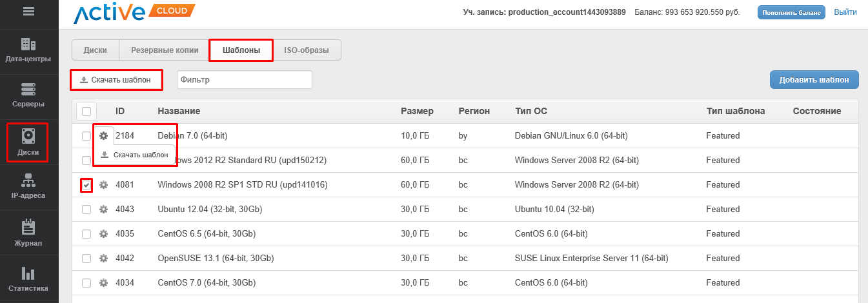Toggle the select-all checkbox in table header
Screen dimensions: 868x303
(x=86, y=111)
